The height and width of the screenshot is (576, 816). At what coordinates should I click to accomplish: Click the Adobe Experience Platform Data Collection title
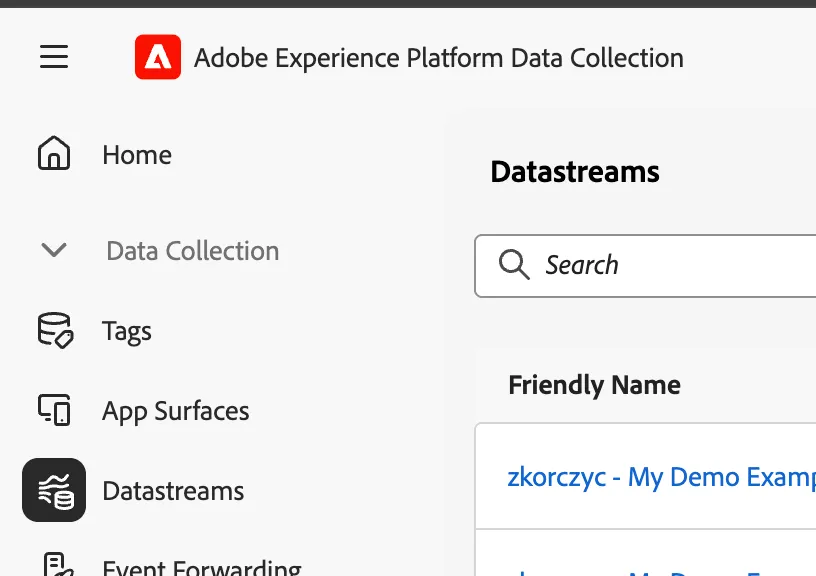[x=439, y=58]
